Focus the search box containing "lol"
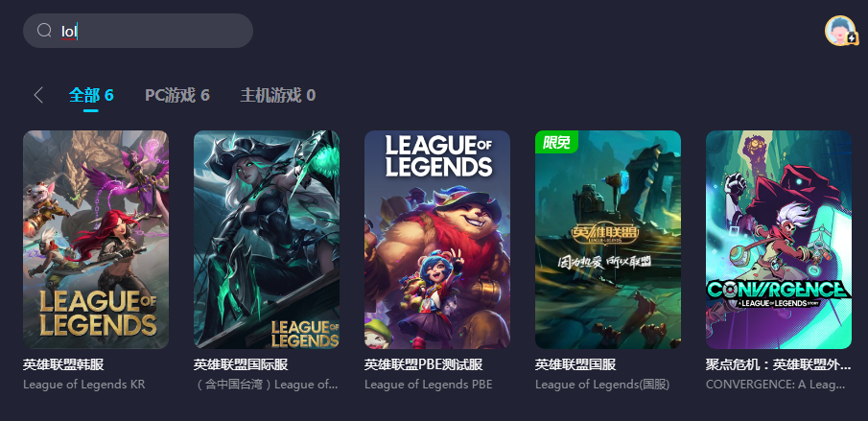 click(138, 31)
